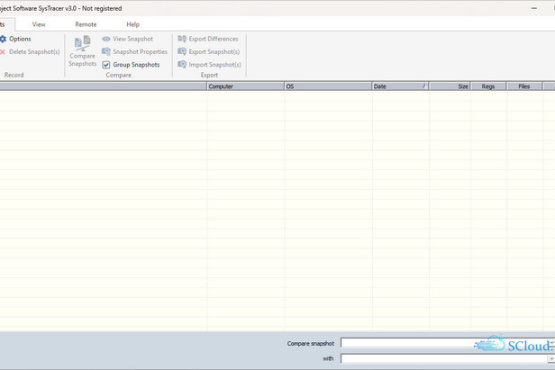Screen dimensions: 555x370
Task: Click the Snapshot Properties icon
Action: pyautogui.click(x=106, y=52)
